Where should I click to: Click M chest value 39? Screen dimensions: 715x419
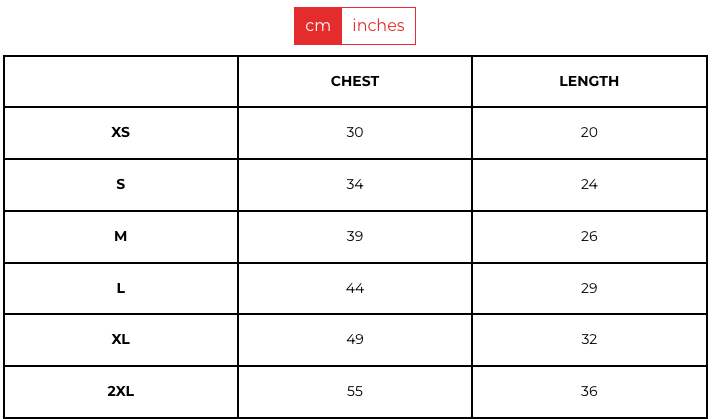coord(355,236)
